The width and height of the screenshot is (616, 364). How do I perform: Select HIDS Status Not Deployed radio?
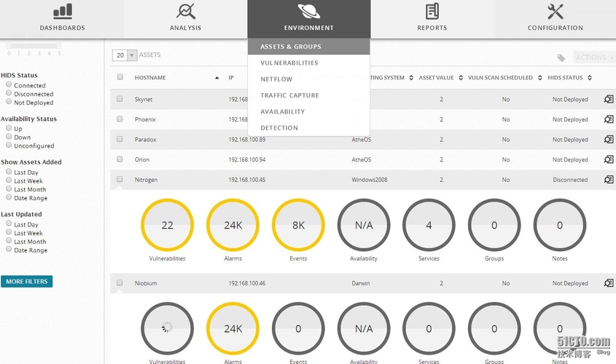pos(9,102)
